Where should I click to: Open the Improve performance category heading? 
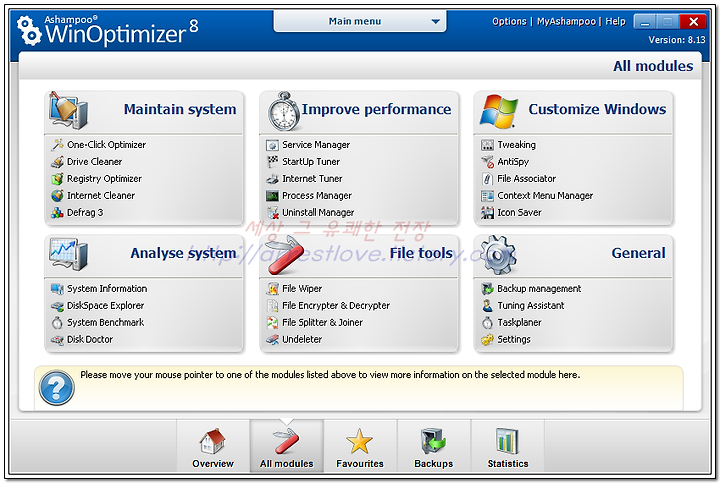coord(376,109)
